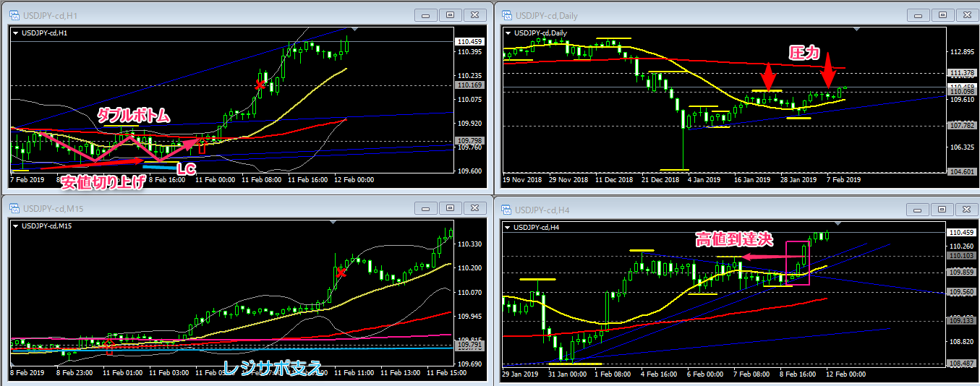The width and height of the screenshot is (980, 386).
Task: Click the H1 window's chart icon in title bar
Action: [x=14, y=14]
